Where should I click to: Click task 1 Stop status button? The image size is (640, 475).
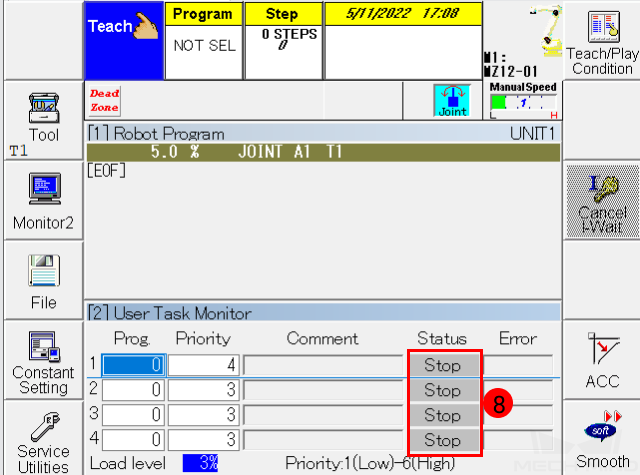[x=444, y=365]
